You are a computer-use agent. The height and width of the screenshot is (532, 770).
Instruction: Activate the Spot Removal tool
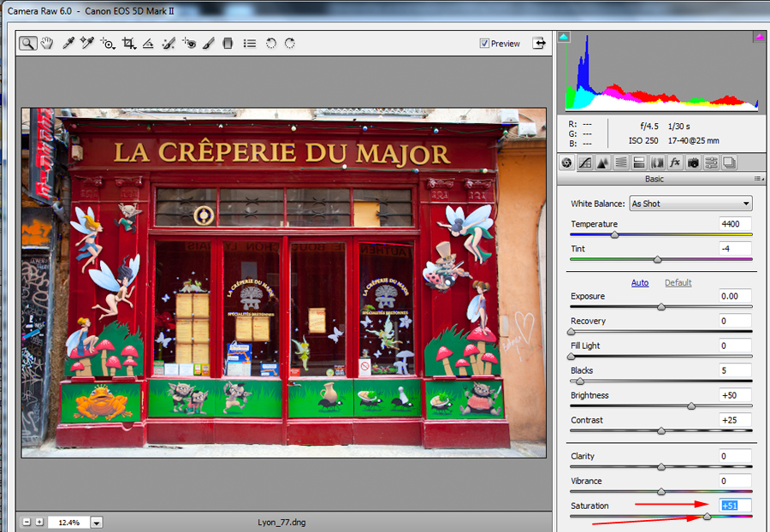coord(169,44)
